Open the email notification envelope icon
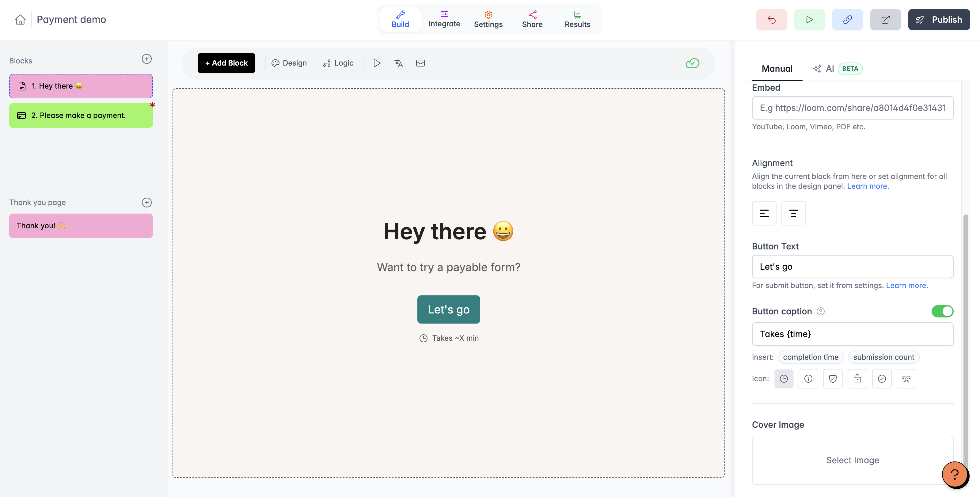980x497 pixels. 420,63
